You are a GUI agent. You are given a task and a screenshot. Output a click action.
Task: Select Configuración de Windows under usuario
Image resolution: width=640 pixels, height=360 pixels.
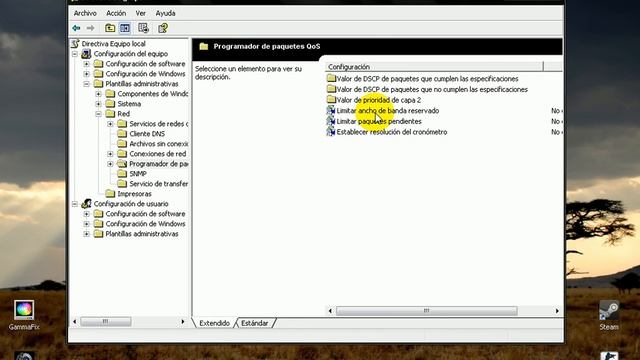[145, 224]
